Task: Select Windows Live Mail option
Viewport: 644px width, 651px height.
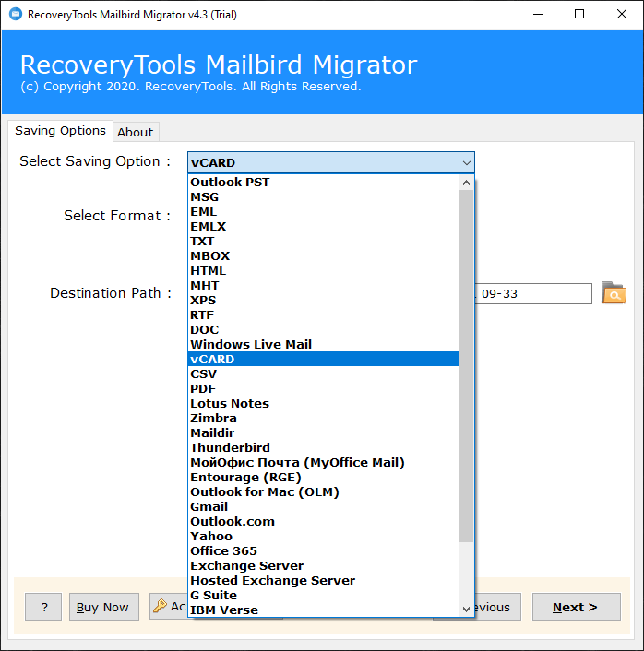Action: point(323,344)
